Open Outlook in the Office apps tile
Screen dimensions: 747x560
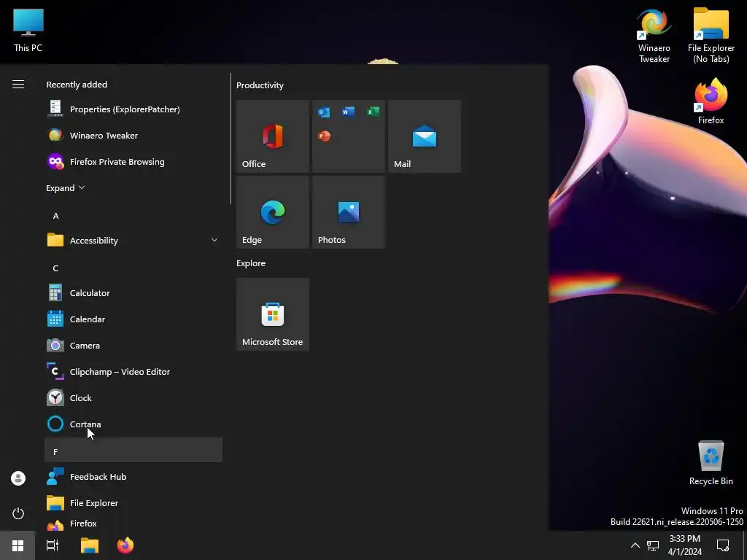pos(324,112)
